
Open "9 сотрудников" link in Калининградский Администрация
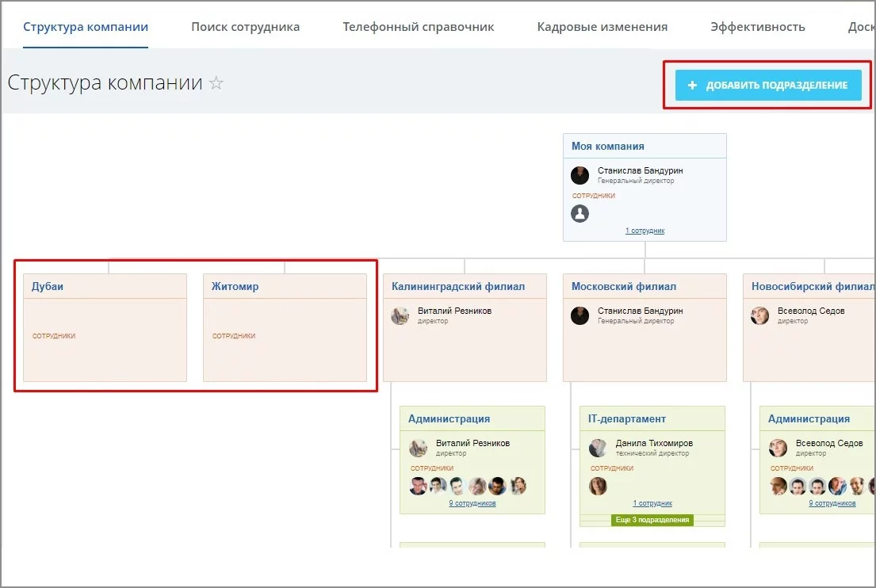point(472,503)
